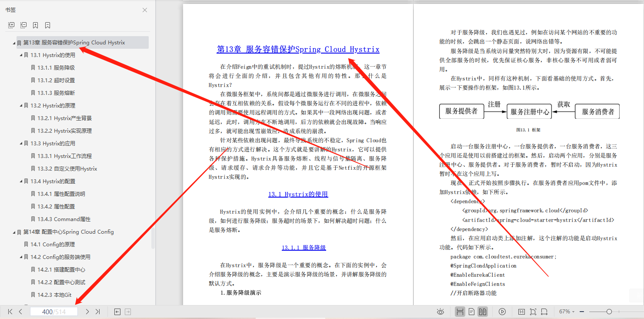Open bookmark 第14章 配置中心Spring Cloud Config

pyautogui.click(x=68, y=232)
